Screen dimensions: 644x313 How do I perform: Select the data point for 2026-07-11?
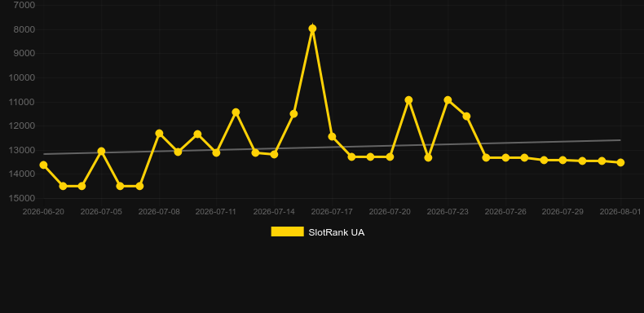point(217,152)
